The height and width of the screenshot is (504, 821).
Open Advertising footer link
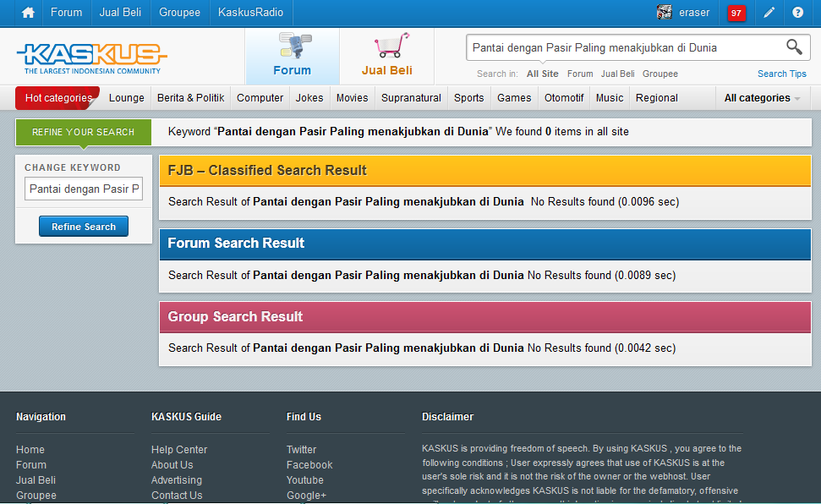177,480
